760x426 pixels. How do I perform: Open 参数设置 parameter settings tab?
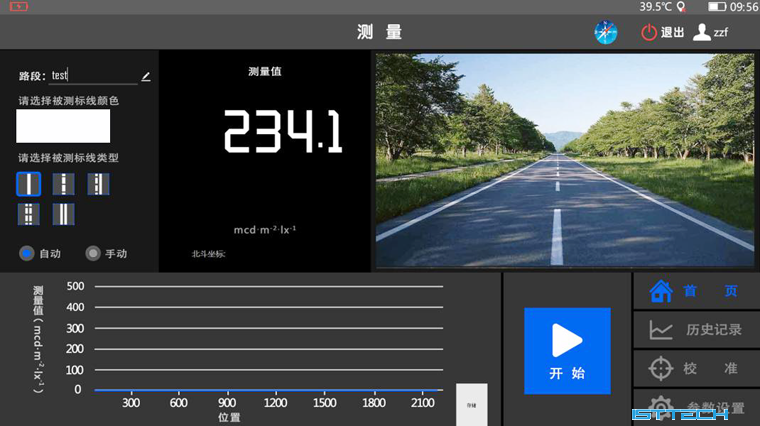pos(696,407)
